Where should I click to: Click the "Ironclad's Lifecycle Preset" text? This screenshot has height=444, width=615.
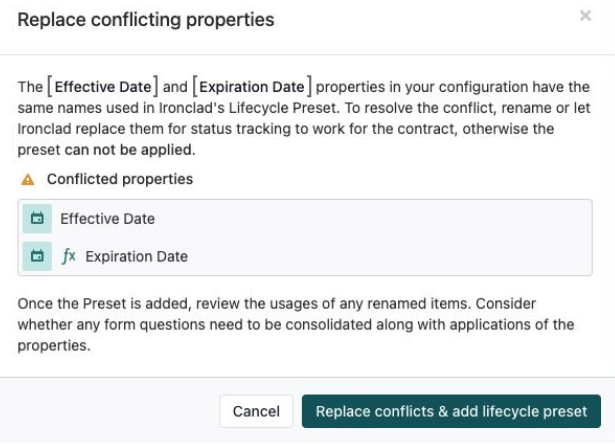point(248,108)
